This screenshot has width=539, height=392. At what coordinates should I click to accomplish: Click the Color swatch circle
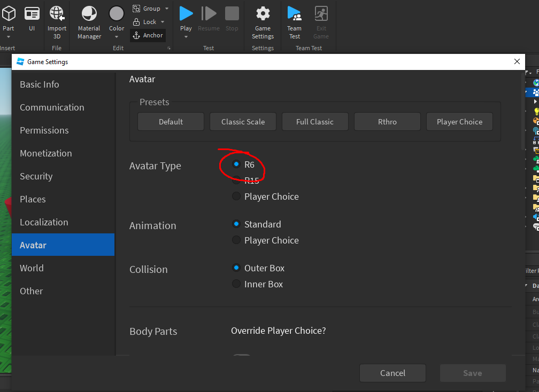point(117,13)
